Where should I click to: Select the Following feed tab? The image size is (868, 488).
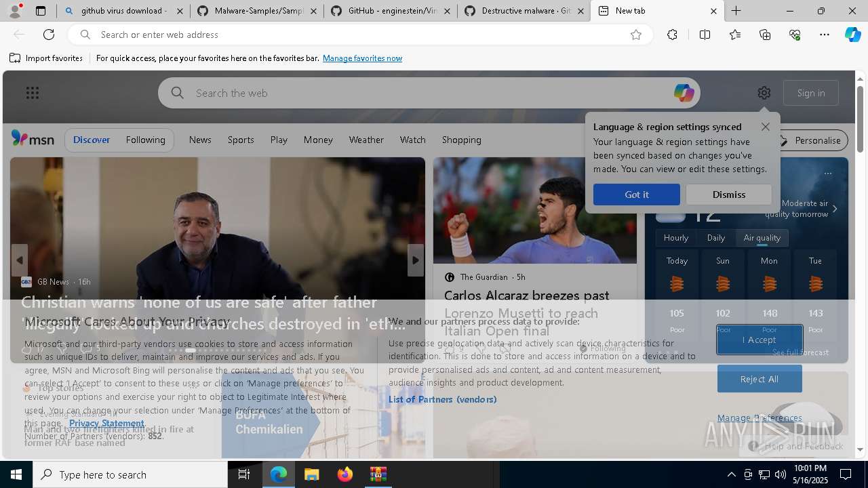[x=146, y=140]
